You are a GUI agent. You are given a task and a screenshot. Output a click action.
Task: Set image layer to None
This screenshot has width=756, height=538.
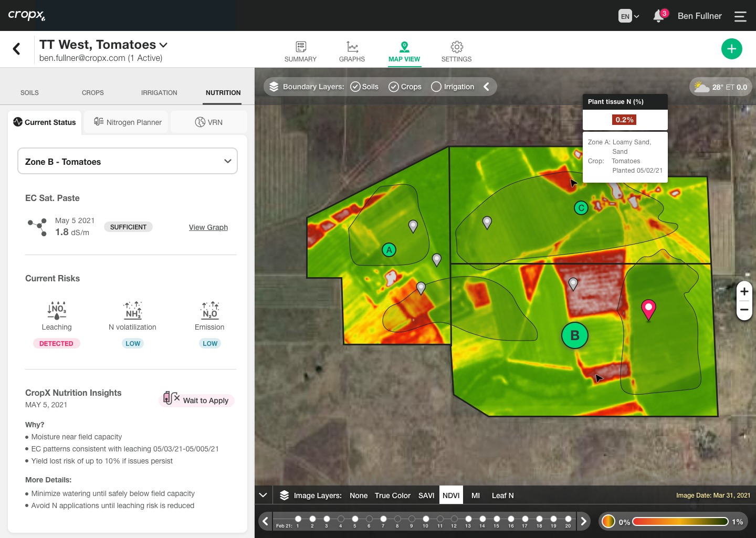point(359,495)
